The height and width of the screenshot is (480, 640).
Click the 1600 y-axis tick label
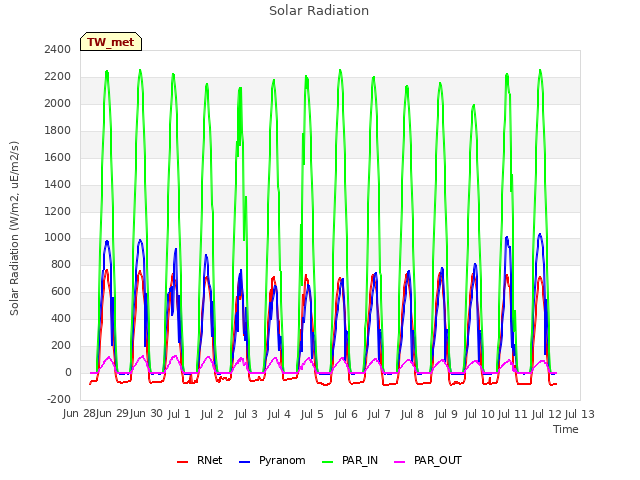58,158
